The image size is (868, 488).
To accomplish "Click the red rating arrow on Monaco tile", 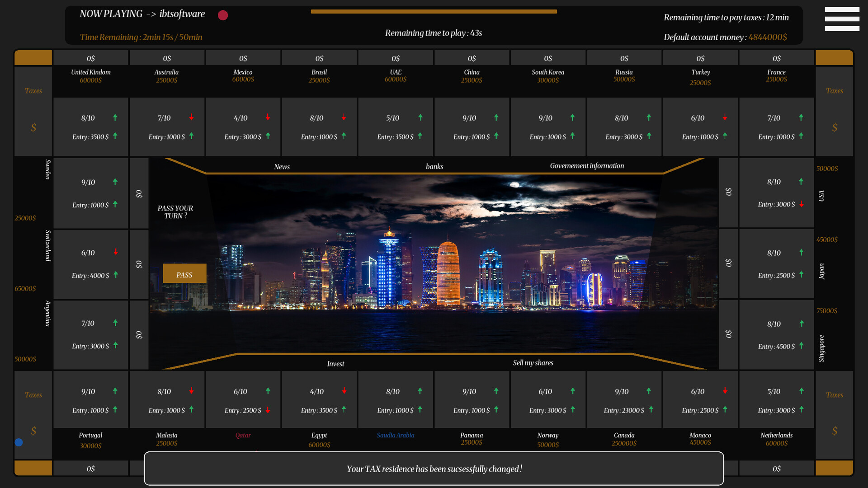I will [x=726, y=391].
